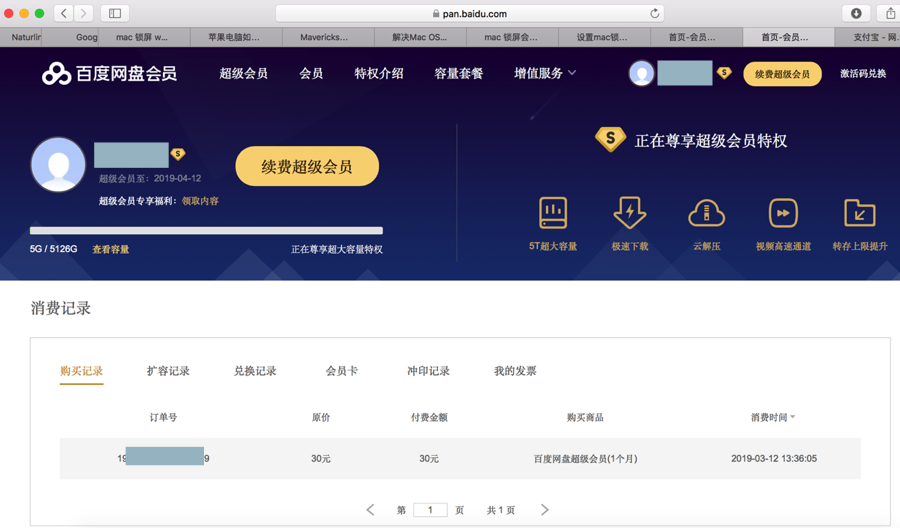Click the 购买商品 column header
Screen dimensions: 900x528
585,417
